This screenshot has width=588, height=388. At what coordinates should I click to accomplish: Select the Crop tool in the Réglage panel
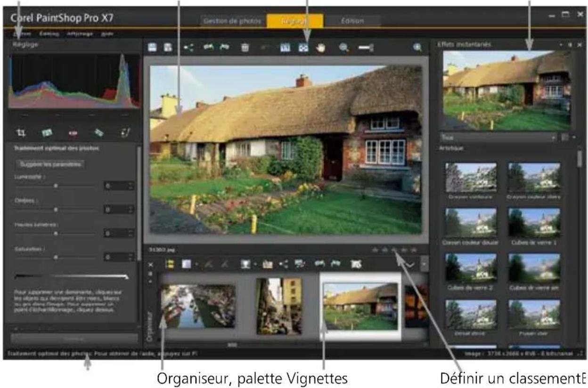click(21, 132)
